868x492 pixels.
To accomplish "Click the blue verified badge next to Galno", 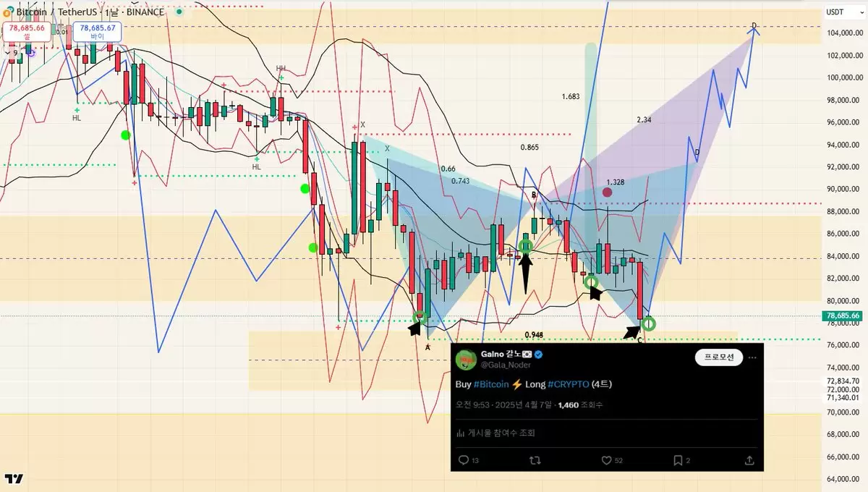I will point(539,355).
